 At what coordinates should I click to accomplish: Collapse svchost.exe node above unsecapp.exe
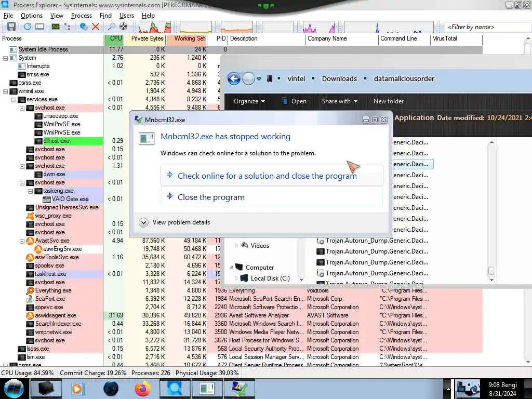22,108
